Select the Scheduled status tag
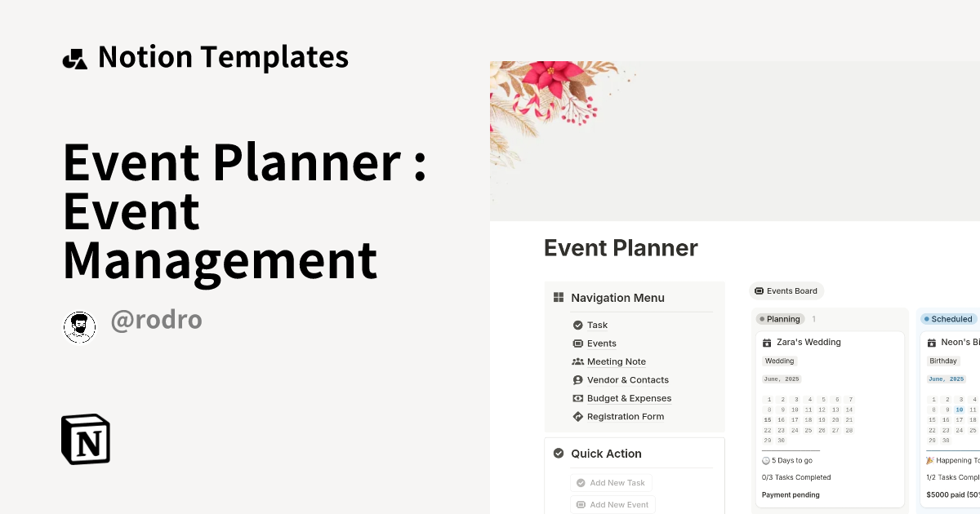 click(947, 319)
